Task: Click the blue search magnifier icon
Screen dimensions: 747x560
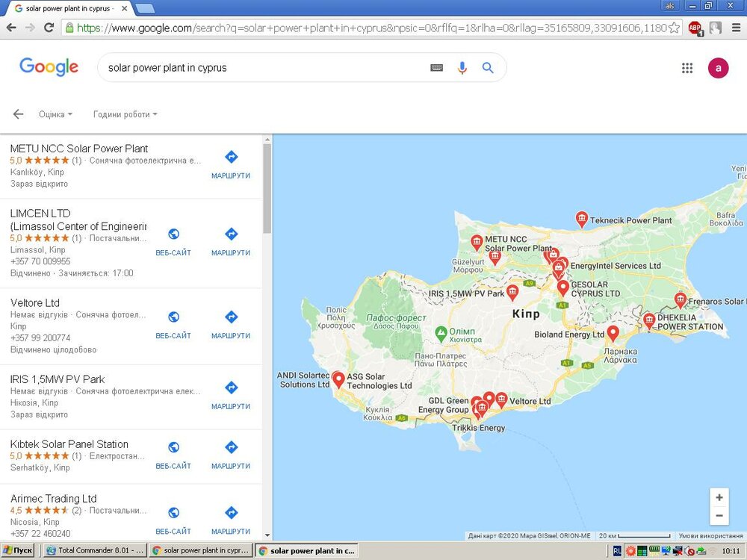Action: coord(487,68)
